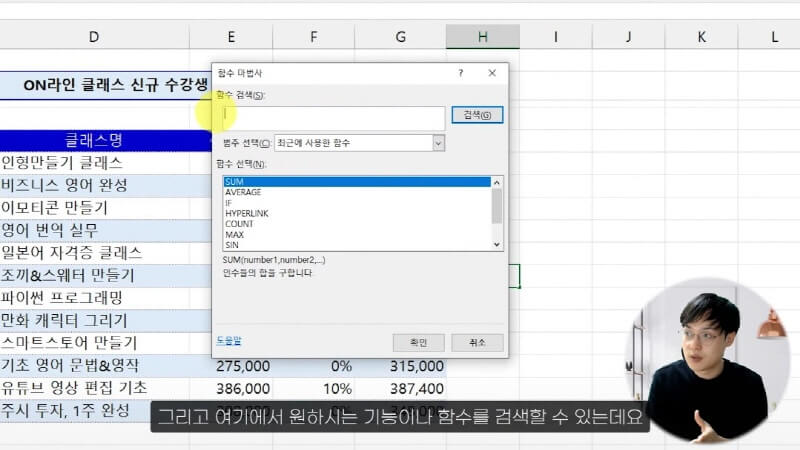800x450 pixels.
Task: Click the 일본어 자격증 클래스 cell
Action: click(94, 253)
